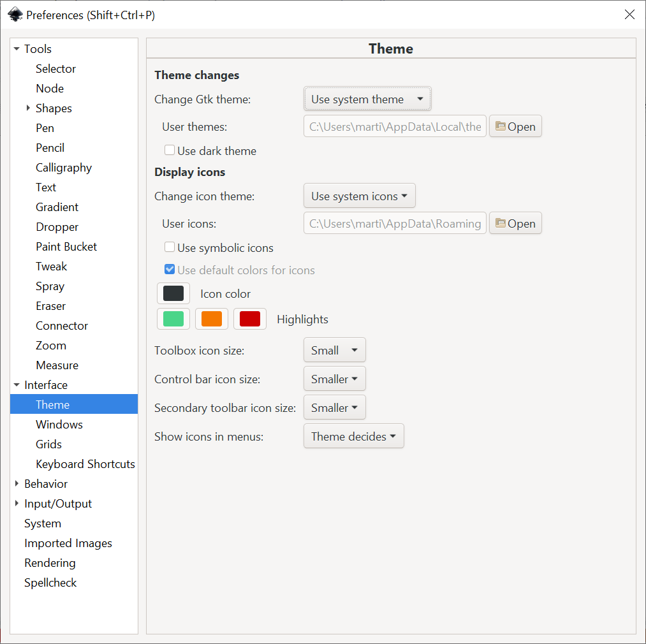This screenshot has height=644, width=646.
Task: Open the Show icons in menus dropdown
Action: tap(353, 437)
